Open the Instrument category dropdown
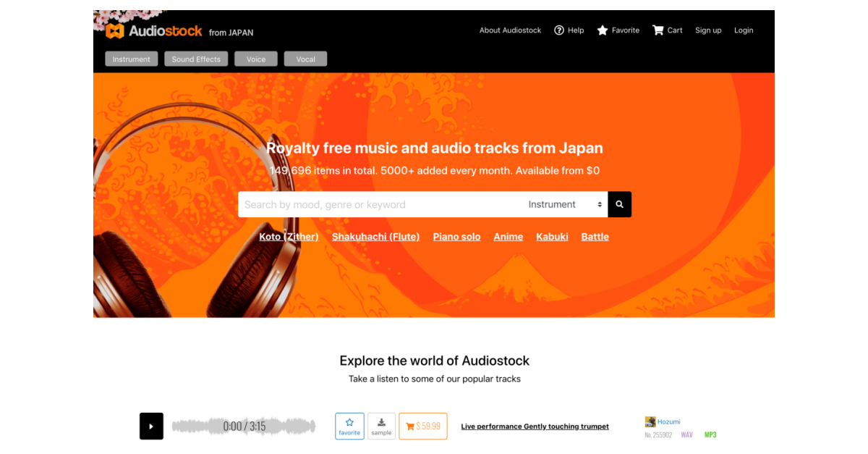The width and height of the screenshot is (868, 454). coord(566,205)
